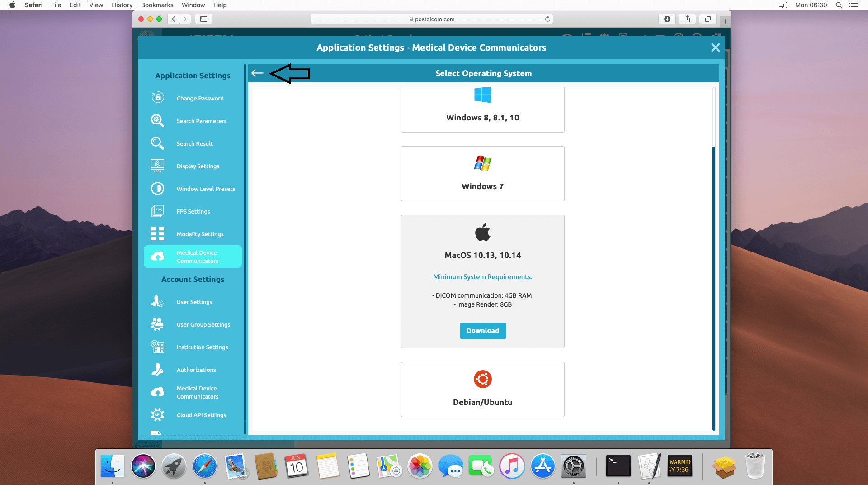Open the Help menu

220,5
